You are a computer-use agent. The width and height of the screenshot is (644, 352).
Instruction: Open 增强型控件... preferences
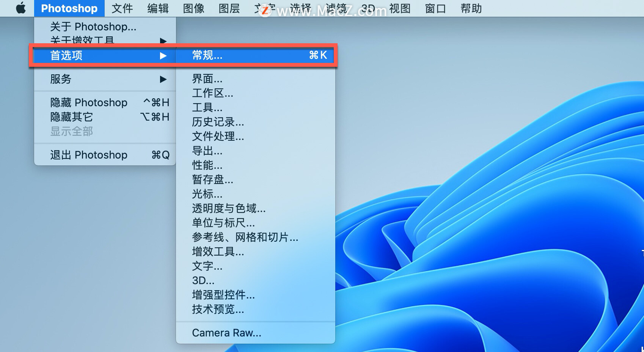256,295
